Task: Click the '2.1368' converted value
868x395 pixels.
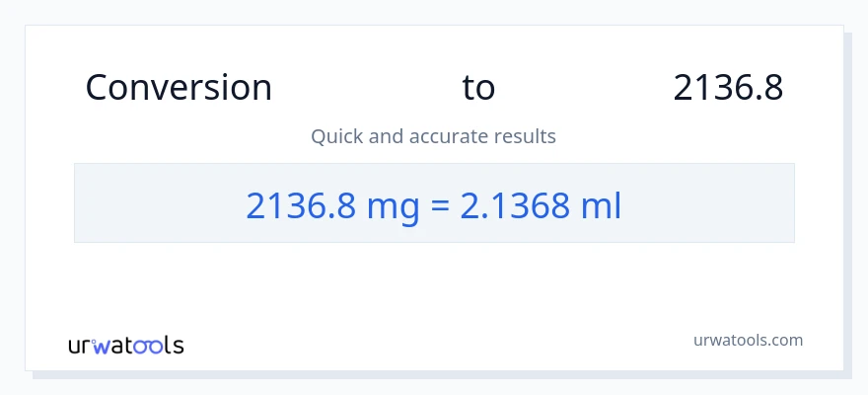Action: [x=515, y=204]
